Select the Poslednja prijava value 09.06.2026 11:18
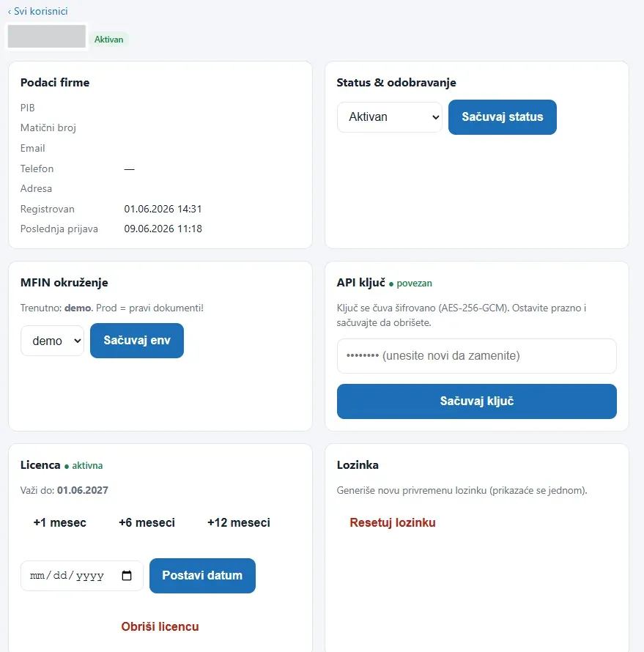Image resolution: width=644 pixels, height=652 pixels. click(163, 229)
